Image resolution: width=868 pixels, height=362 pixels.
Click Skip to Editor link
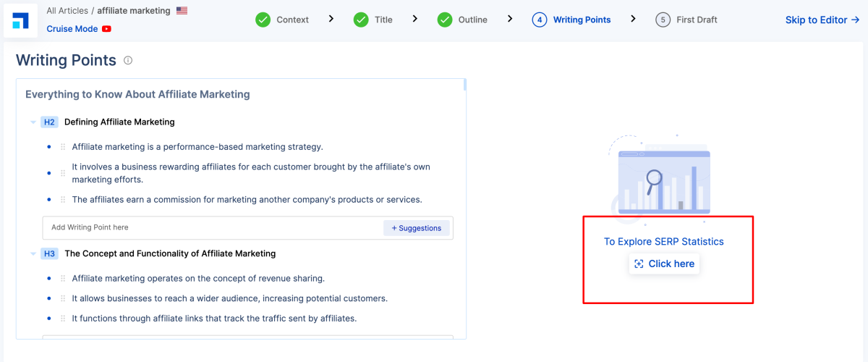click(822, 20)
